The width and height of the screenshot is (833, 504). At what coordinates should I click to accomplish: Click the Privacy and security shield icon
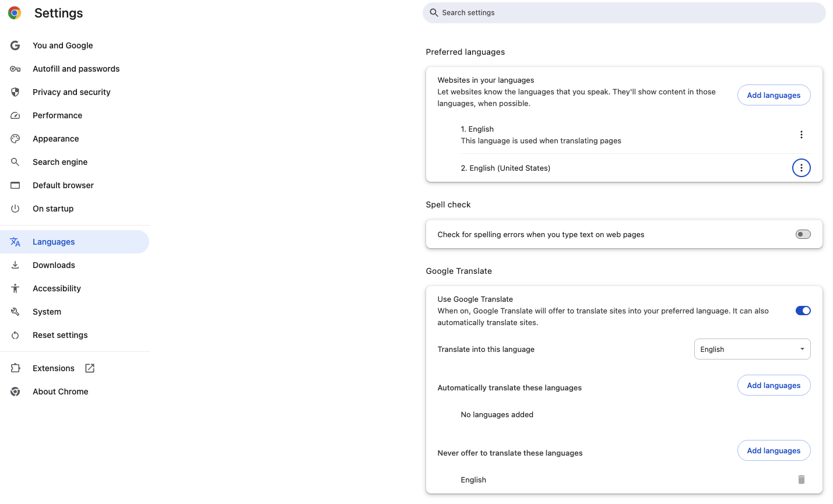(x=15, y=92)
